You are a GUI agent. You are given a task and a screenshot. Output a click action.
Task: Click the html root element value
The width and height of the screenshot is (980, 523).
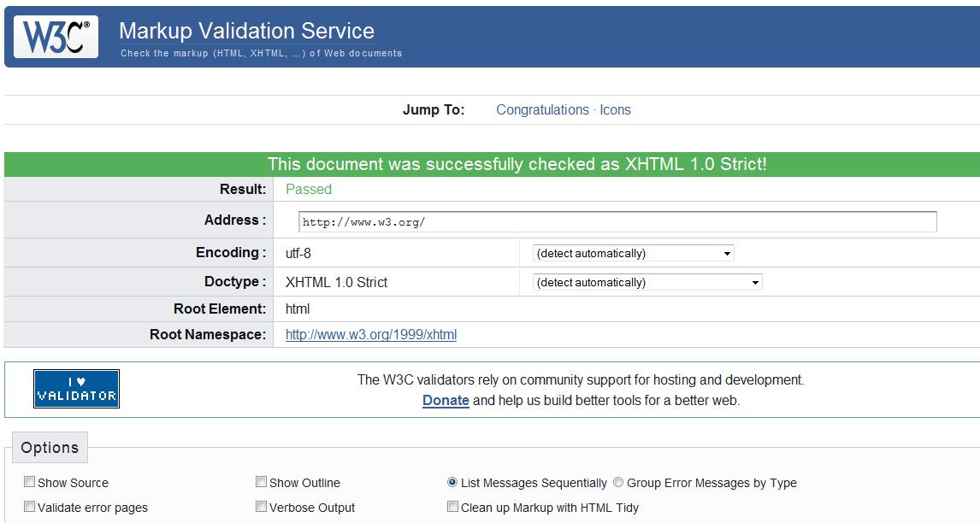coord(298,309)
